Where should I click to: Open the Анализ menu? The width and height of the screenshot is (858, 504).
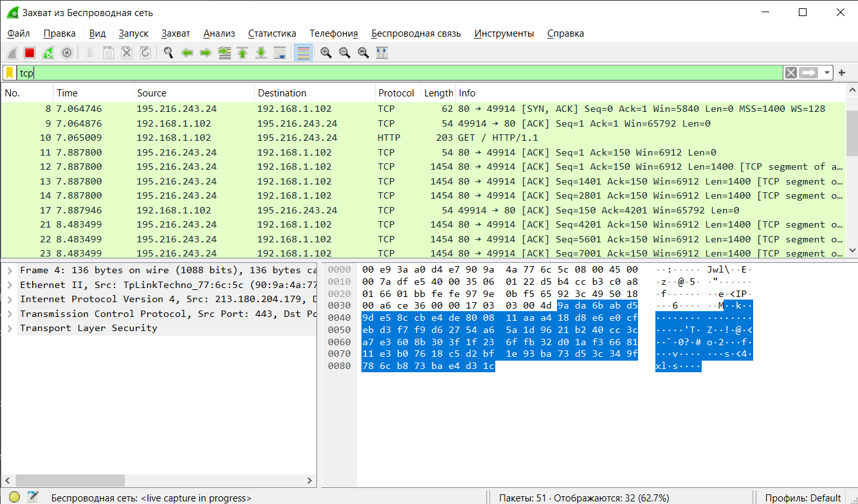[219, 33]
